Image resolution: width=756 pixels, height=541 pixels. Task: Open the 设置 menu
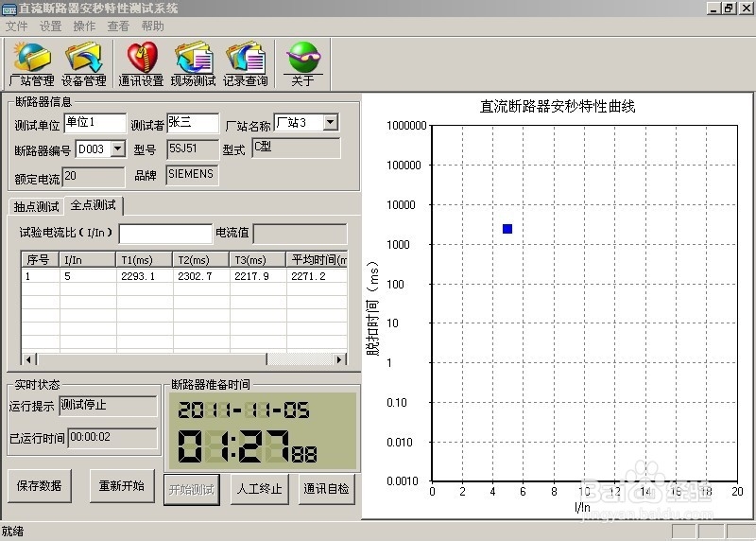point(51,26)
